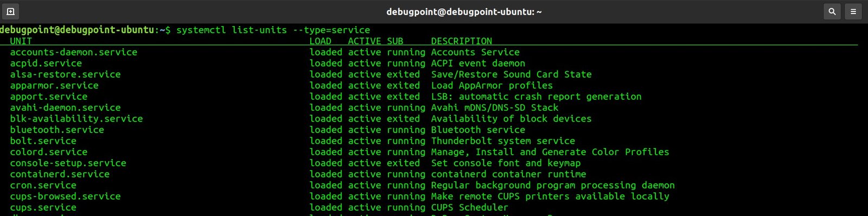The height and width of the screenshot is (216, 868).
Task: Click CUPS Scheduler description text
Action: [x=470, y=207]
